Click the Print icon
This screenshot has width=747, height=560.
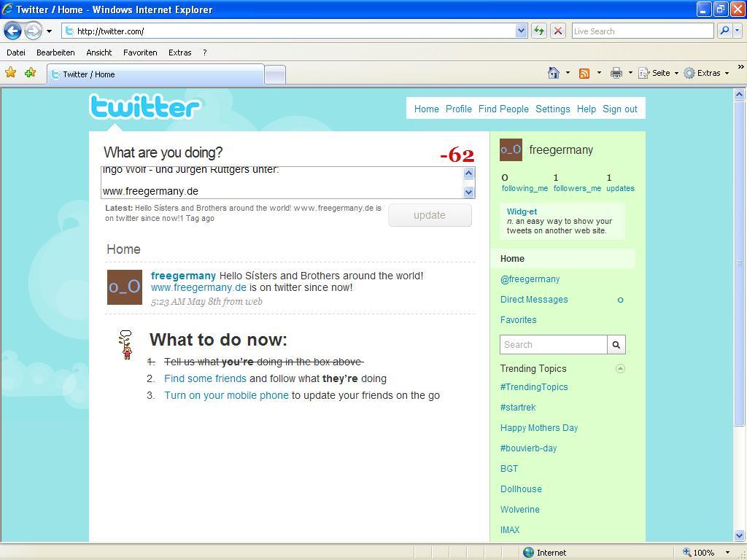click(x=616, y=73)
